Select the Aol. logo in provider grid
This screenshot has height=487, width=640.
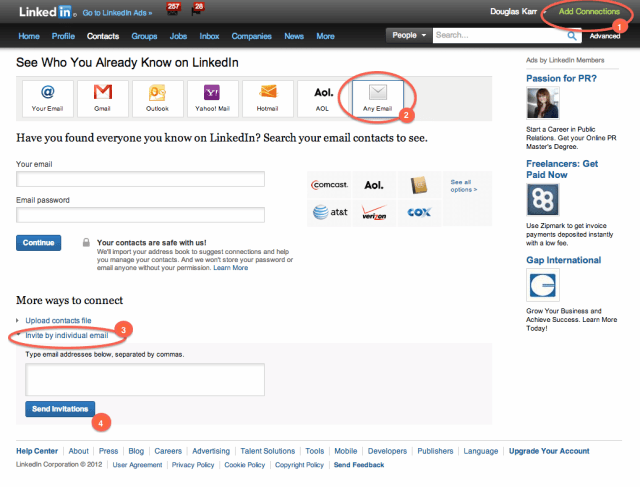pyautogui.click(x=374, y=185)
